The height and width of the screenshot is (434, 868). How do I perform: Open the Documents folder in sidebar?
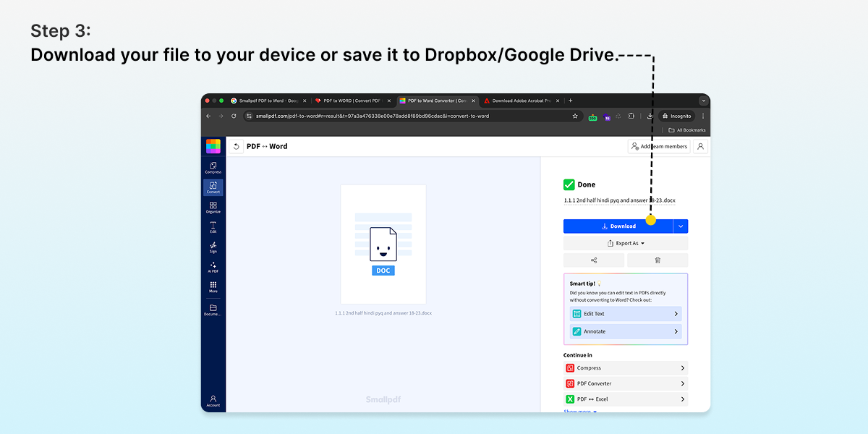(x=213, y=310)
